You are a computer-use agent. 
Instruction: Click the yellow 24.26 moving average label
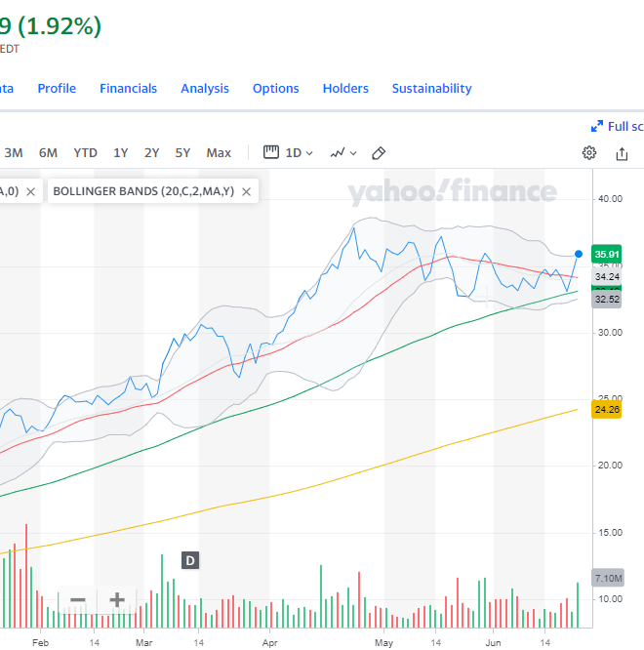click(x=607, y=409)
